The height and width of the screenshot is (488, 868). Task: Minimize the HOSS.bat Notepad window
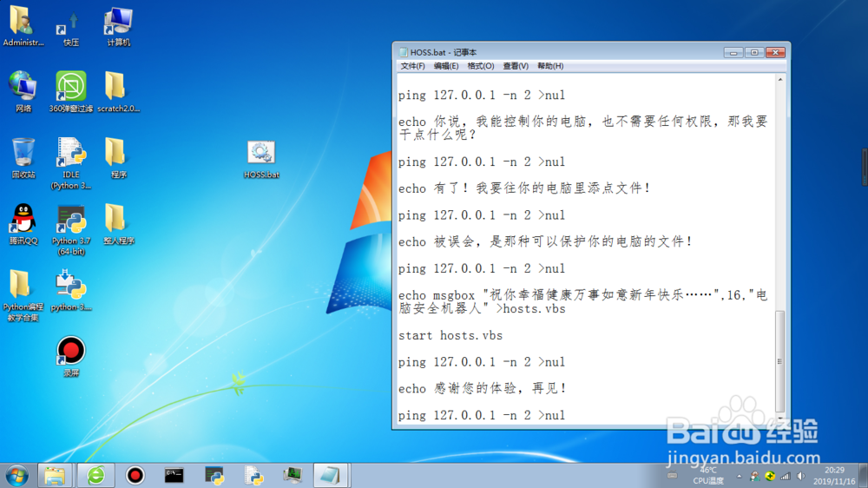click(733, 53)
